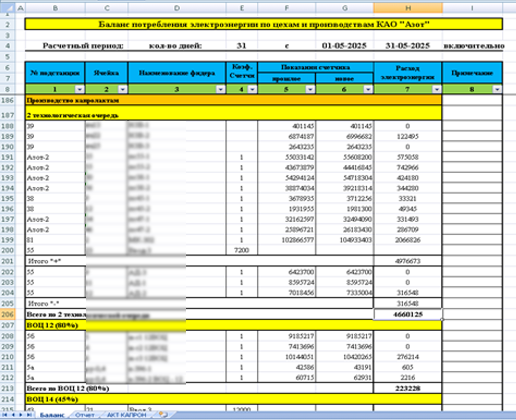Image resolution: width=516 pixels, height=420 pixels.
Task: Open filter dropdown for column 8 Примечание
Action: click(x=497, y=89)
